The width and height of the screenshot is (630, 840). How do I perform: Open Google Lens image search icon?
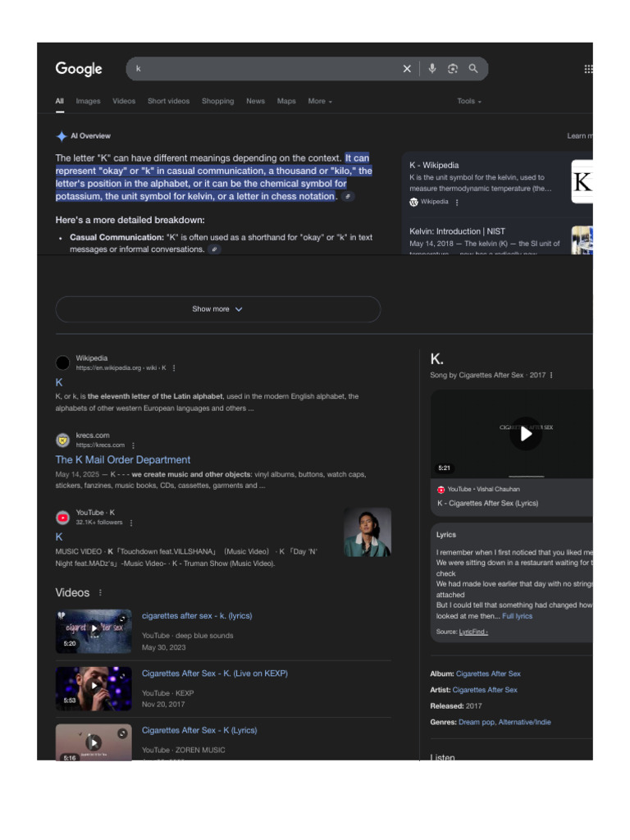pos(453,69)
